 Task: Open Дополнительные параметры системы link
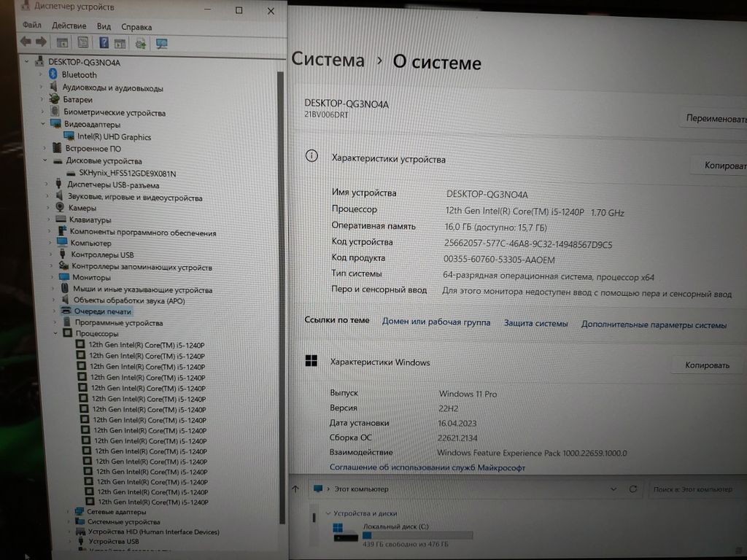654,324
